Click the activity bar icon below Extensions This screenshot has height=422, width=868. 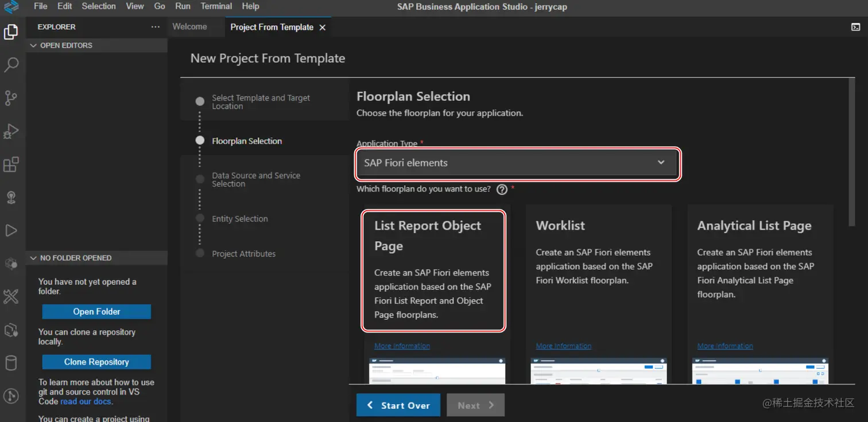pyautogui.click(x=11, y=198)
